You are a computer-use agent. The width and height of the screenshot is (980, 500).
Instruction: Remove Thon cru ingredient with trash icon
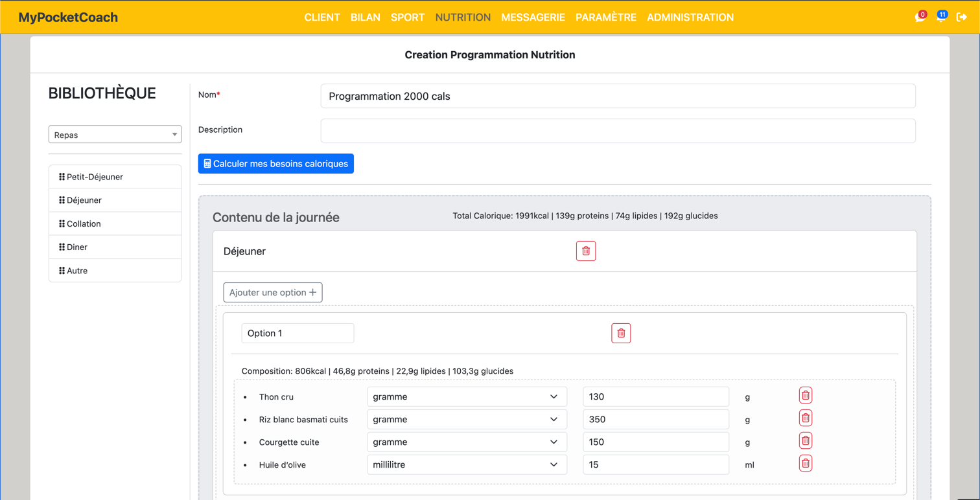click(805, 396)
